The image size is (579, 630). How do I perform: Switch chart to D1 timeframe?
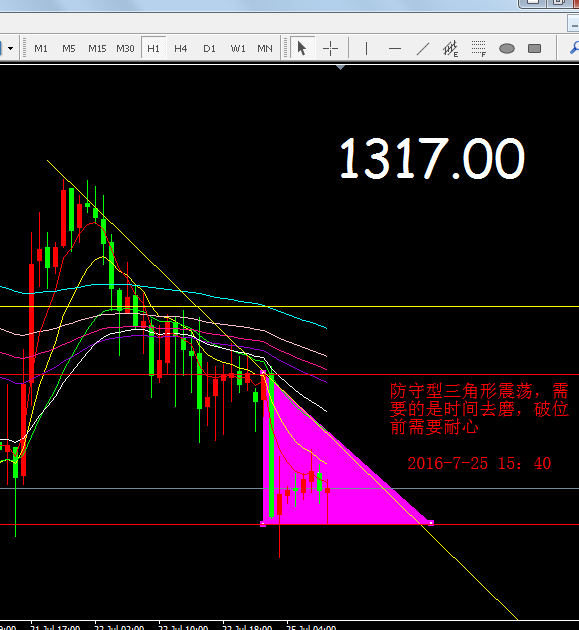tap(209, 48)
